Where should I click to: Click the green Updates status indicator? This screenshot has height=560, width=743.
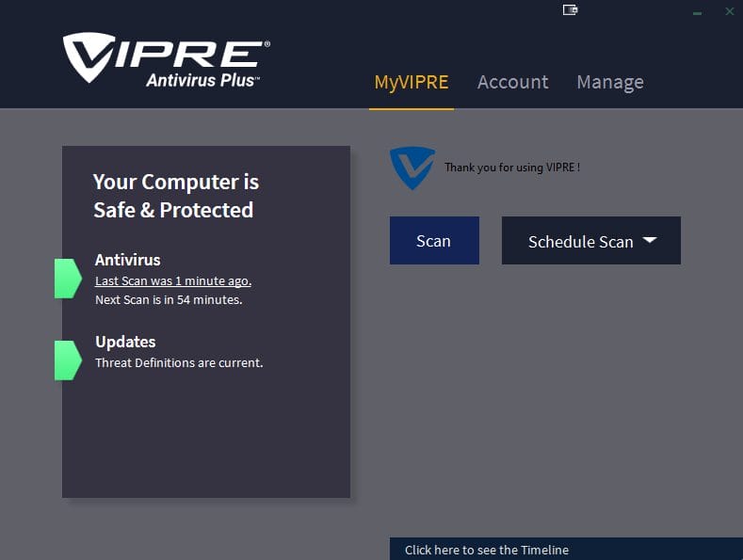tap(68, 360)
